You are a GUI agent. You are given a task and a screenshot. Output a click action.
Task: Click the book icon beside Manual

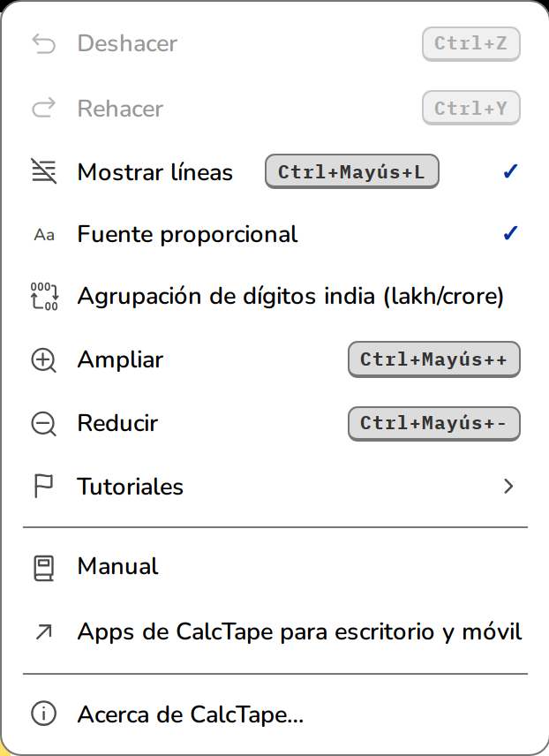click(44, 568)
